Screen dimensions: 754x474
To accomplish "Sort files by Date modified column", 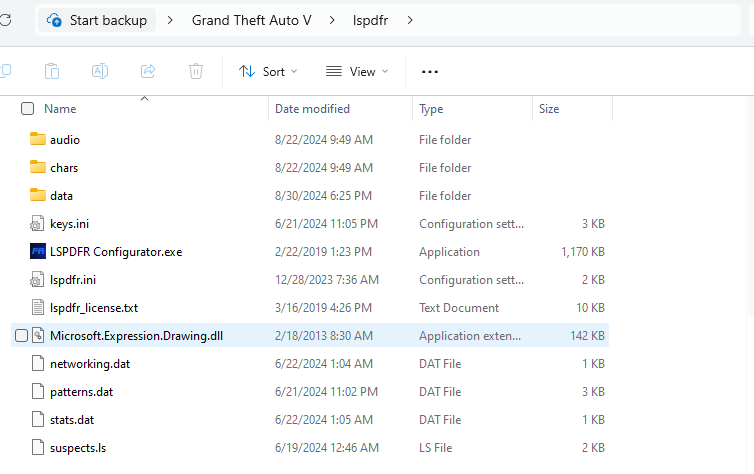I will (312, 108).
